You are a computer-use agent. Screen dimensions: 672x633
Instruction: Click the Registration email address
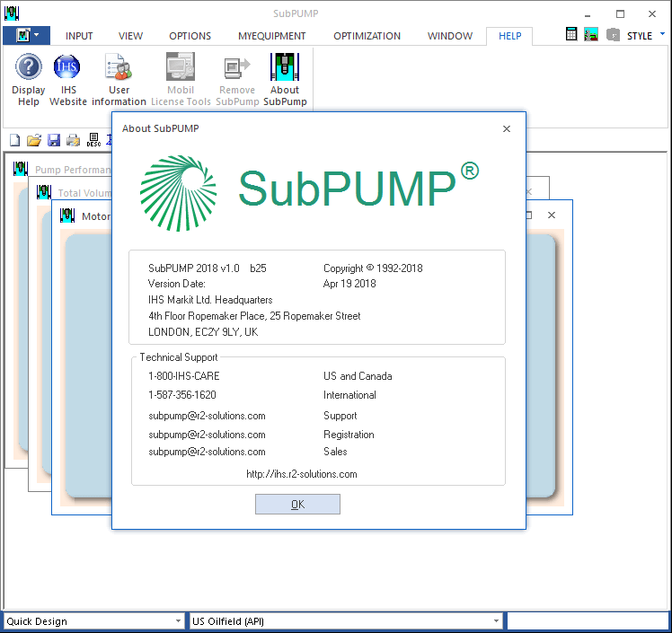point(207,435)
